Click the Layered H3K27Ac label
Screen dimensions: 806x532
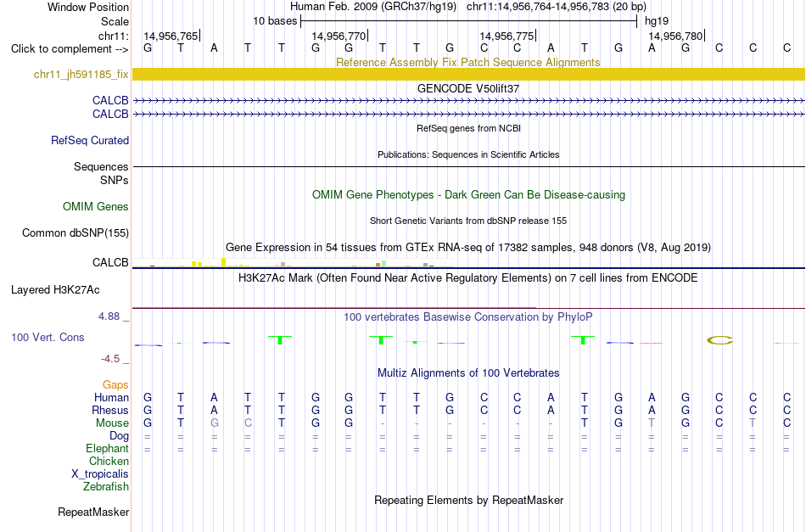tap(55, 290)
